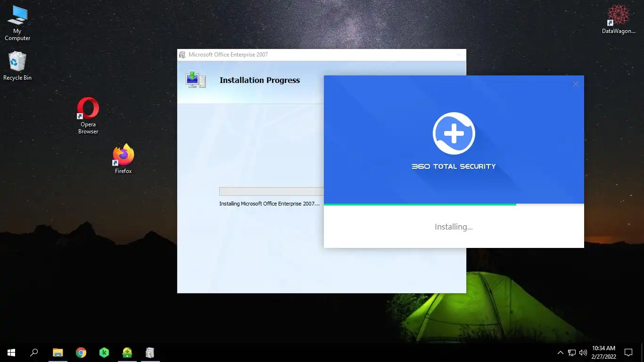Open the My Computer desktop icon
Screen dimensions: 644x362
click(17, 23)
